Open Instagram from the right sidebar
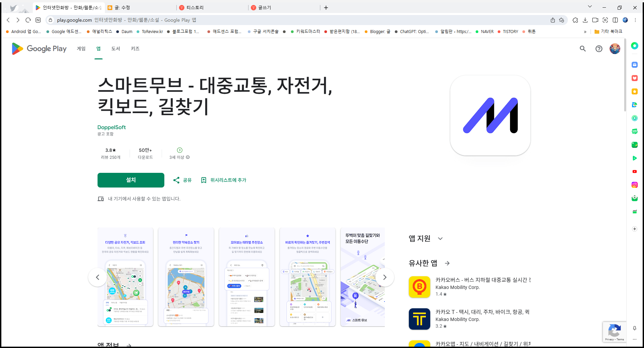The image size is (644, 348). coord(634,185)
